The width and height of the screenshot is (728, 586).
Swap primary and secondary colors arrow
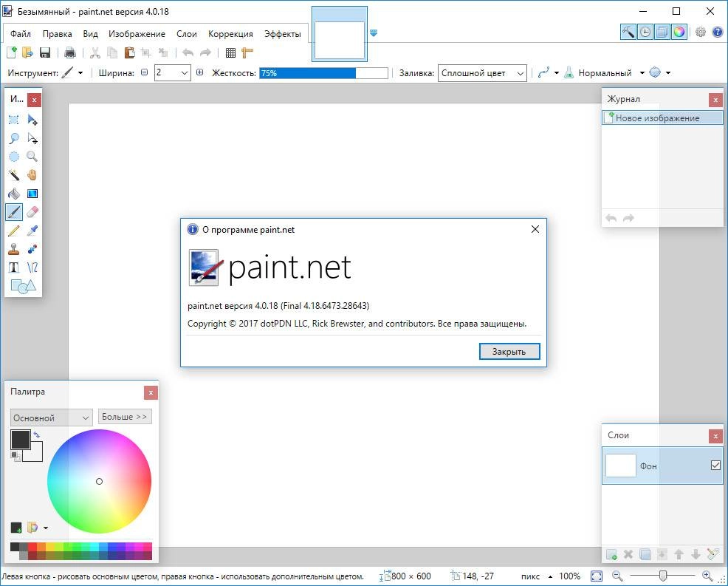point(37,435)
